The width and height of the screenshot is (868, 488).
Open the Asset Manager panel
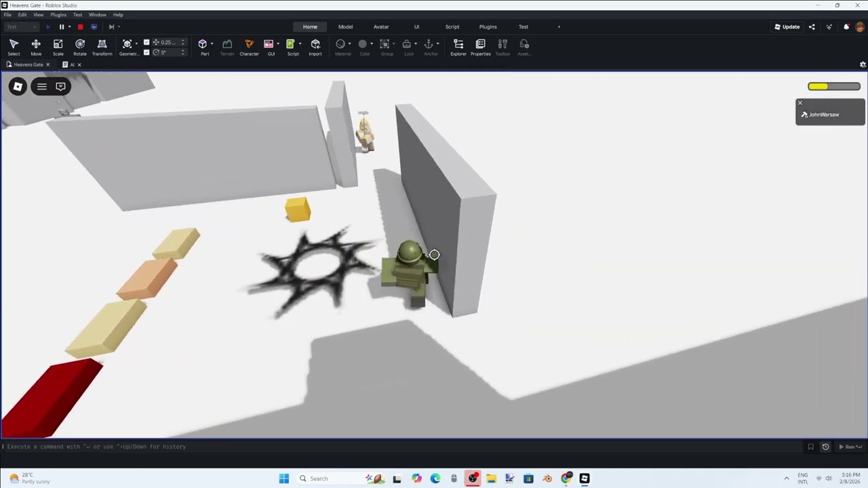(524, 47)
